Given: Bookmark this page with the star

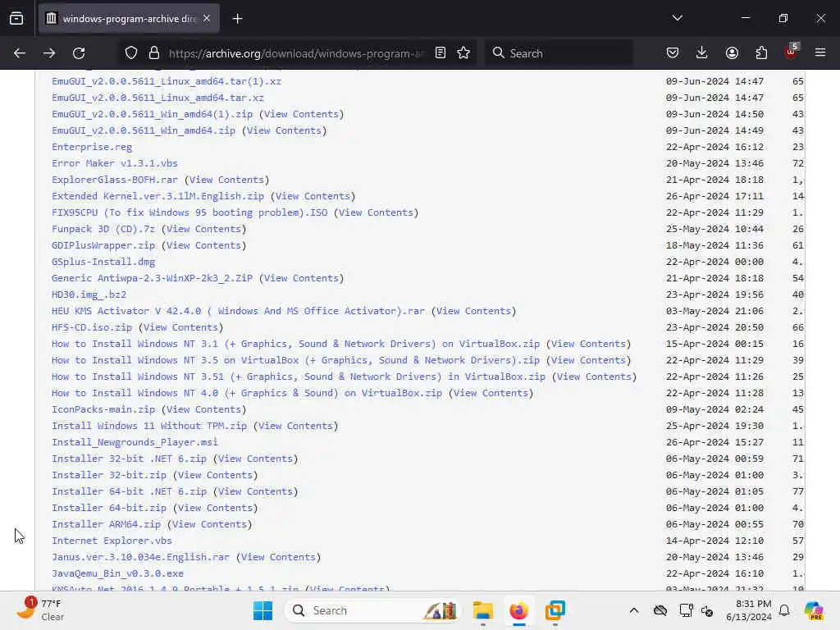Looking at the screenshot, I should pyautogui.click(x=463, y=53).
